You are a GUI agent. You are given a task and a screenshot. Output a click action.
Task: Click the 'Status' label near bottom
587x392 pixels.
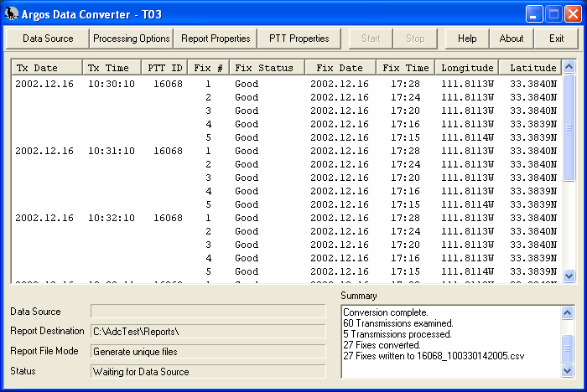(x=23, y=371)
